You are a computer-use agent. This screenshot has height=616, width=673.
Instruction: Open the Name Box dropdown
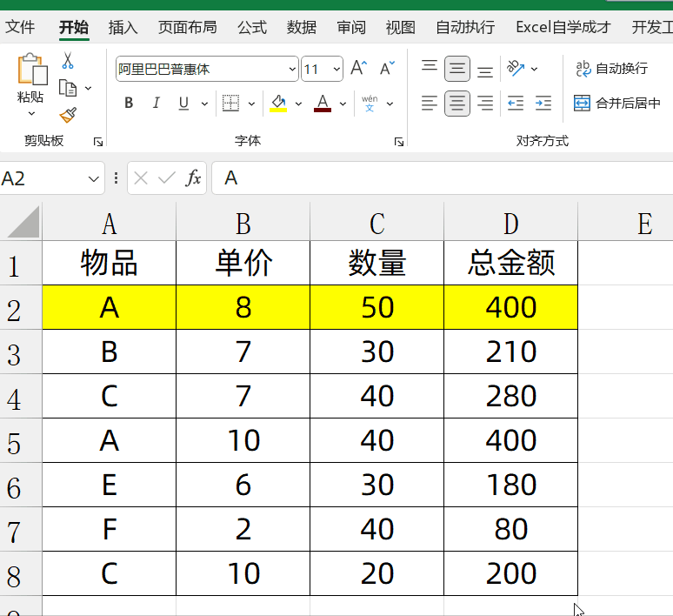(x=94, y=178)
